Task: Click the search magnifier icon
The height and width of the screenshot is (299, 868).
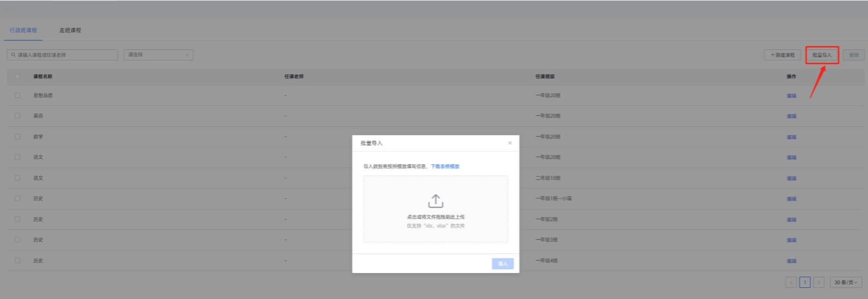Action: pyautogui.click(x=13, y=55)
